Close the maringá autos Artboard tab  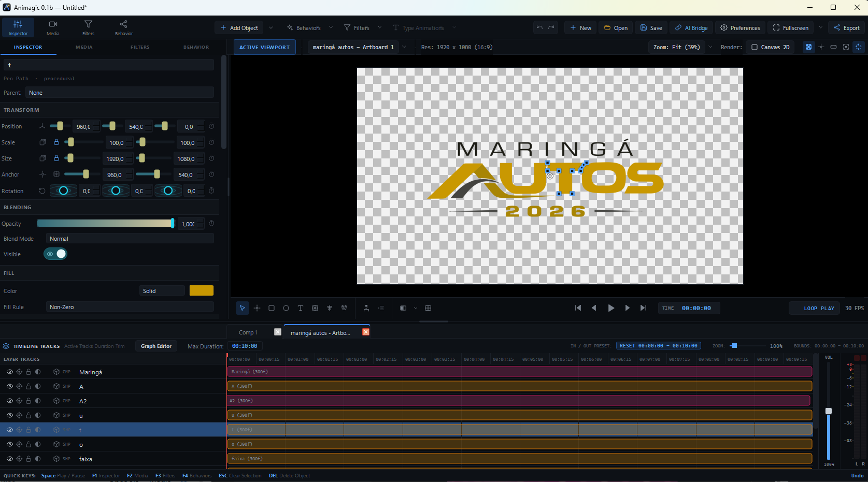point(366,332)
